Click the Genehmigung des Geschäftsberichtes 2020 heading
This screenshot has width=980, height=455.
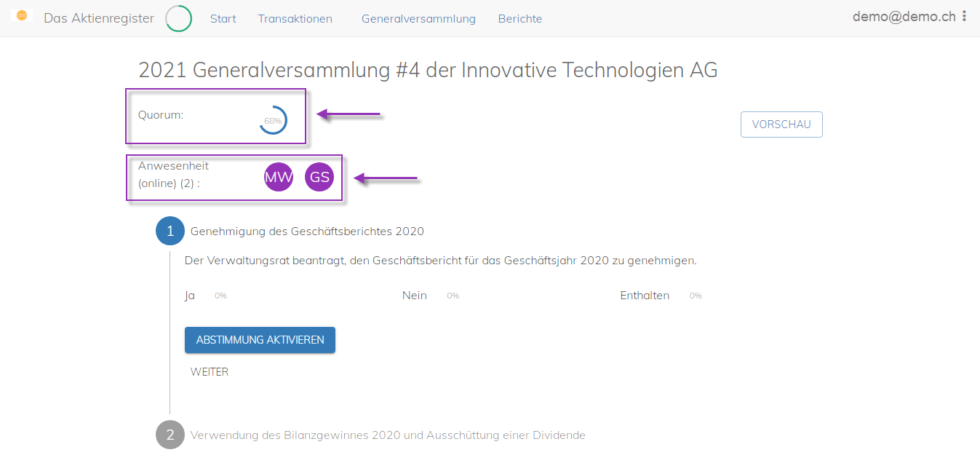(307, 232)
